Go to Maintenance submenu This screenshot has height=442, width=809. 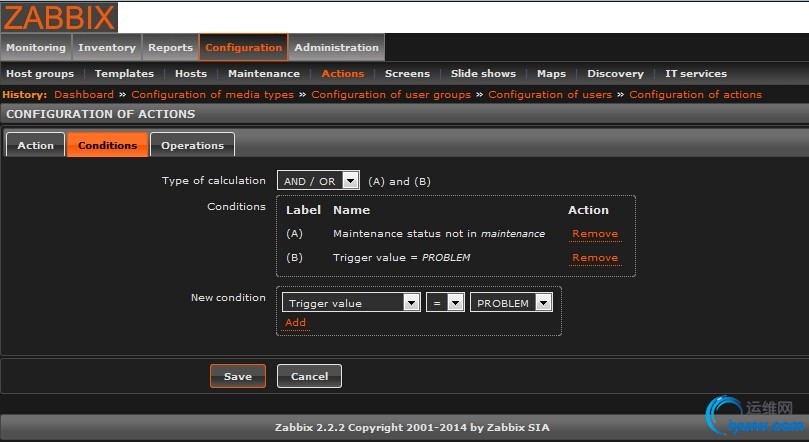coord(264,74)
